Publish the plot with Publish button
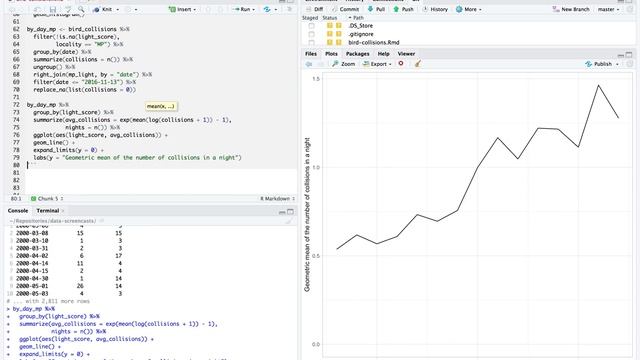Screen dimensions: 640x360 pos(598,64)
